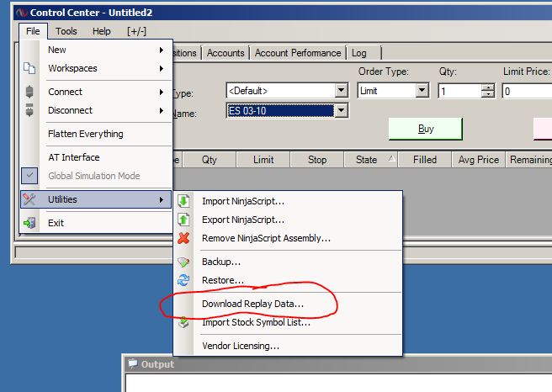The height and width of the screenshot is (392, 552).
Task: Click the Qty input field
Action: point(459,91)
